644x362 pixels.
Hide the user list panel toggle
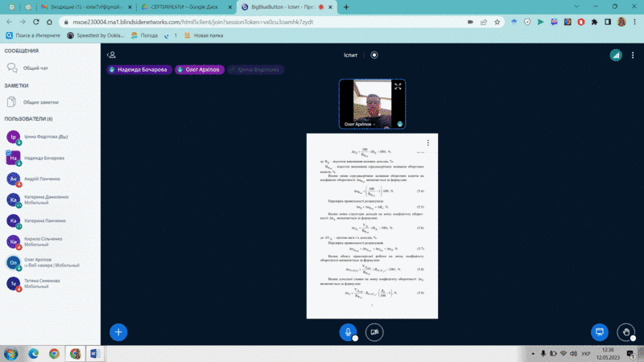[112, 55]
